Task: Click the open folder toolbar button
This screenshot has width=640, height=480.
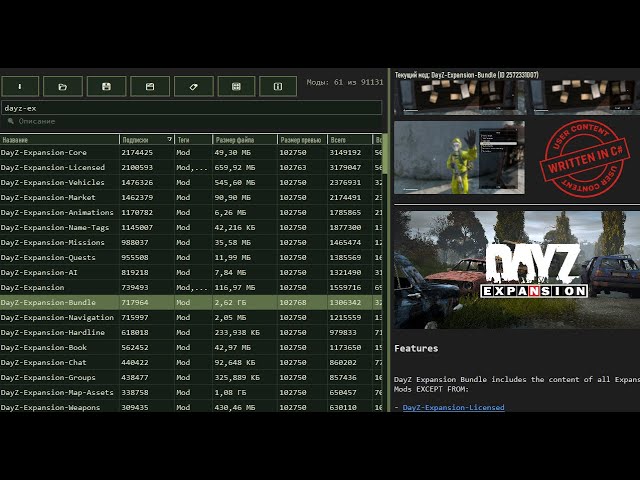Action: 63,87
